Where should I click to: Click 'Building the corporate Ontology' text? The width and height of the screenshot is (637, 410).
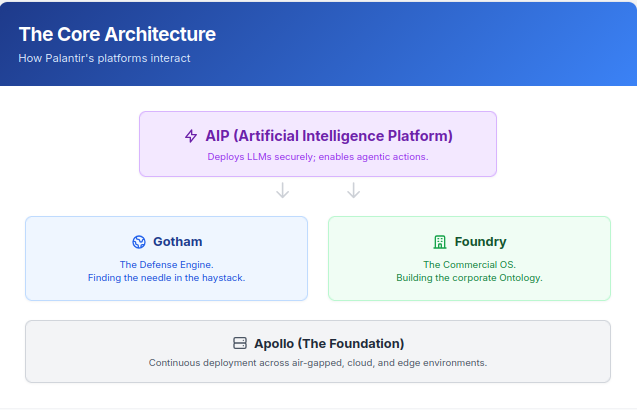coord(470,278)
